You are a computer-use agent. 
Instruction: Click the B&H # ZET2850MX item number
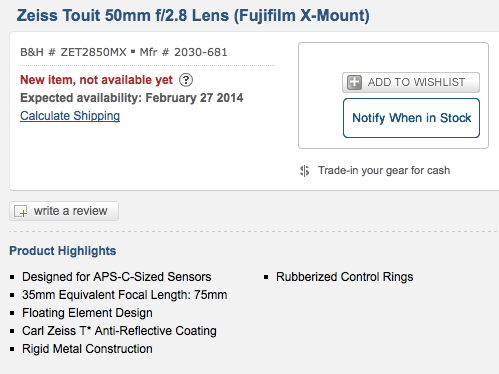pos(73,52)
